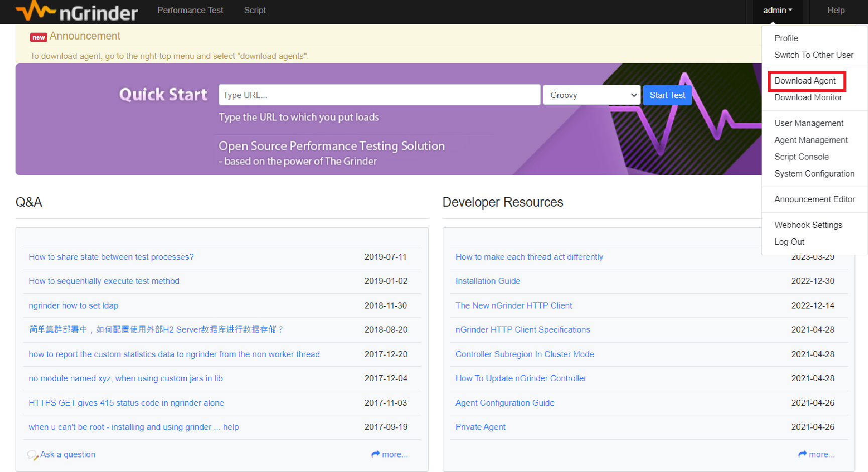Click the 2018-11-30 date for ldap question

click(386, 305)
